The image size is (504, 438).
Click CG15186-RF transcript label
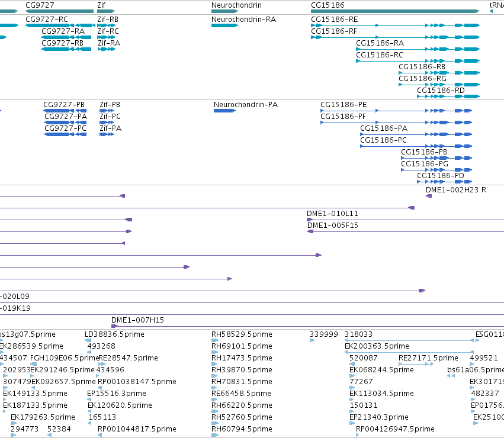point(334,31)
